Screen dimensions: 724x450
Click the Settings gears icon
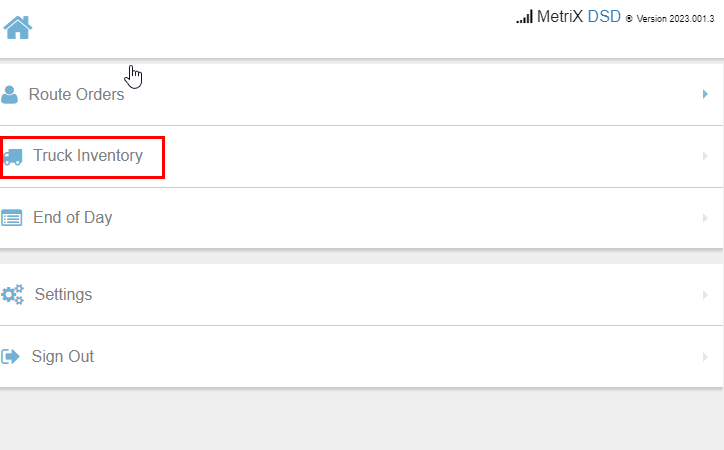pos(12,294)
